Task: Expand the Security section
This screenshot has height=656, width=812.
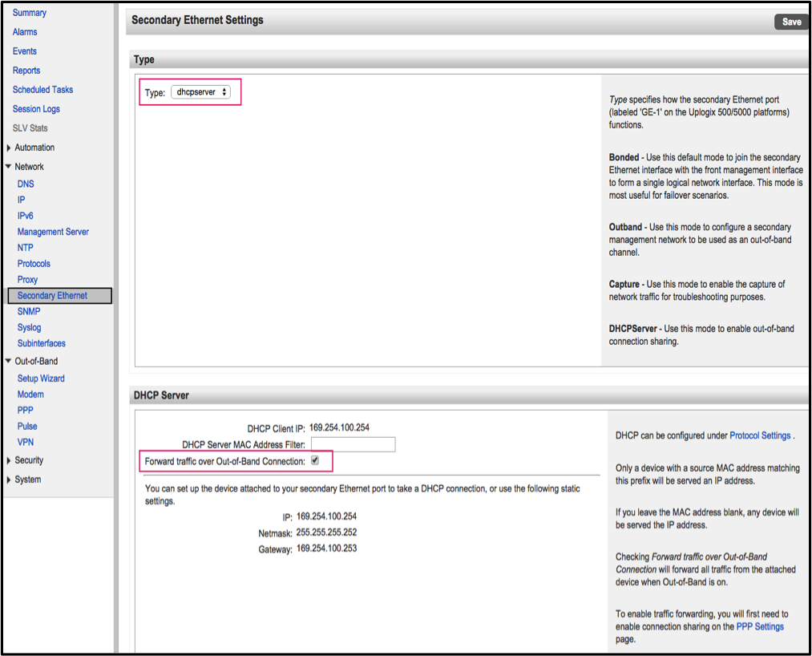Action: click(x=9, y=460)
